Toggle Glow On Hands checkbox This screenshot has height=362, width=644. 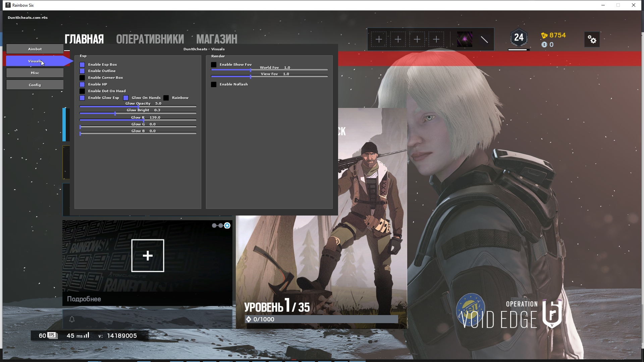(126, 98)
